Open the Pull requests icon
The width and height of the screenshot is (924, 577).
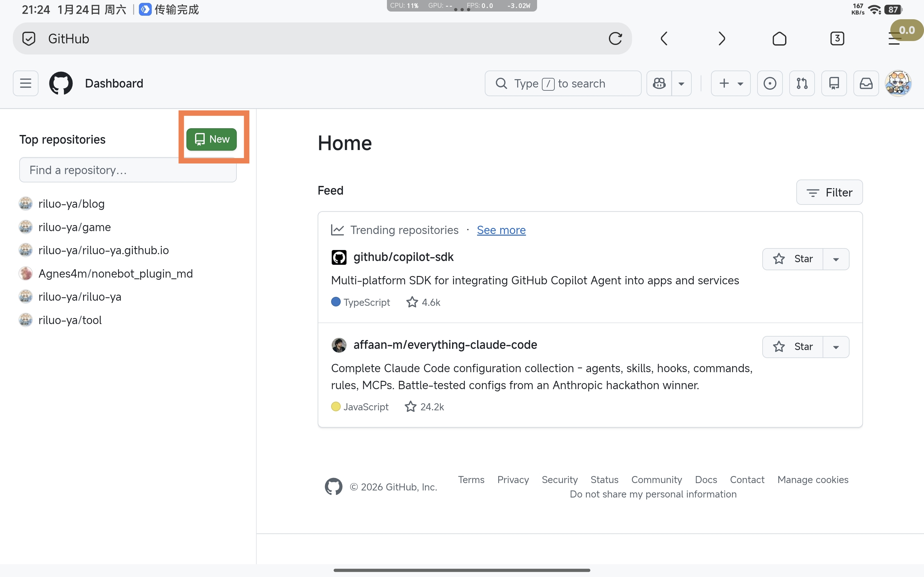(802, 83)
